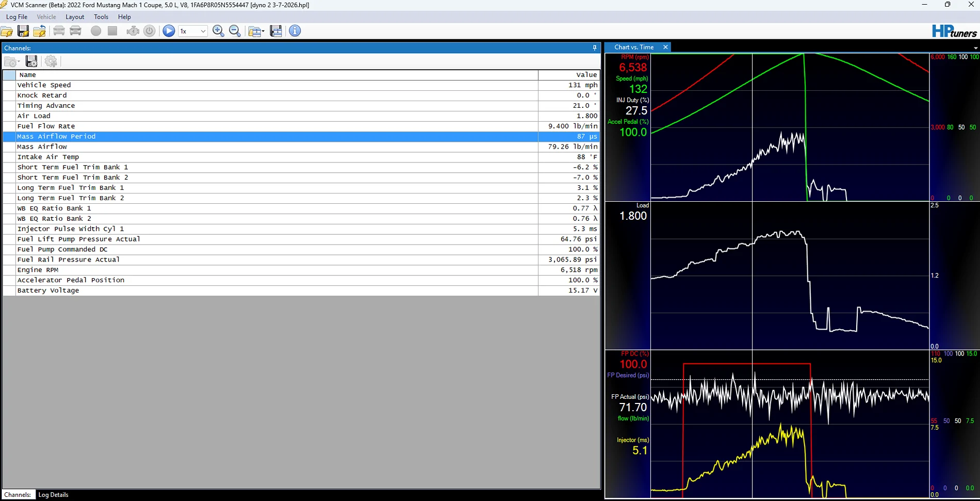
Task: Select the Engine RPM channel row
Action: tap(301, 270)
